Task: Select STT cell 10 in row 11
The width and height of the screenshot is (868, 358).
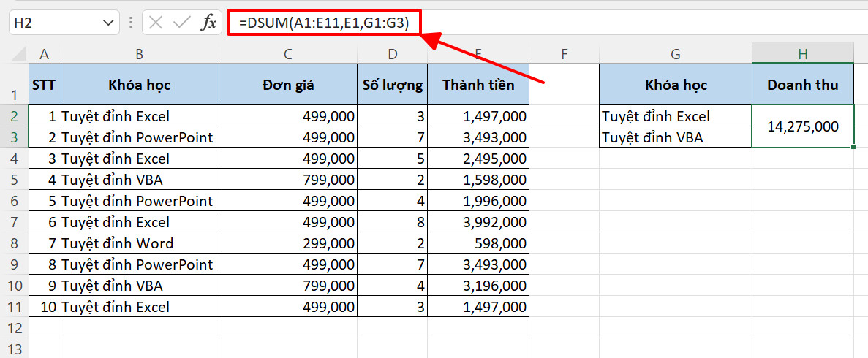Action: (44, 307)
